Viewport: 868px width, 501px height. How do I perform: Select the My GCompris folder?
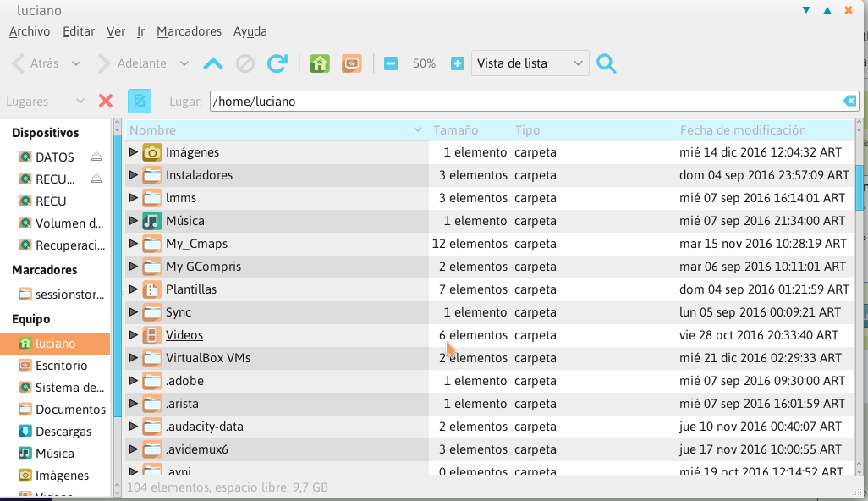click(203, 267)
